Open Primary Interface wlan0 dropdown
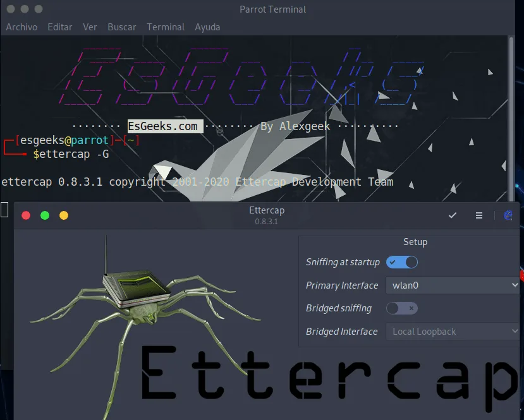This screenshot has width=524, height=420. 453,285
